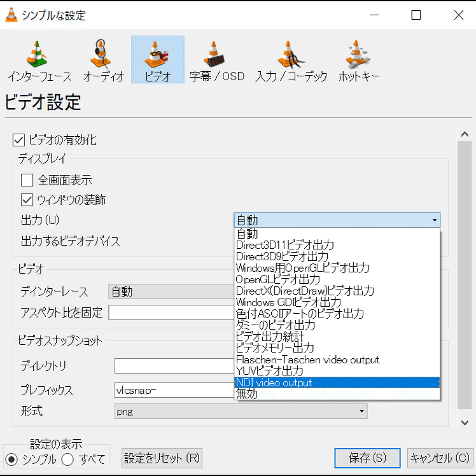Choose Windows GDIビデオ出力 option
Screen dimensions: 476x476
tap(337, 302)
